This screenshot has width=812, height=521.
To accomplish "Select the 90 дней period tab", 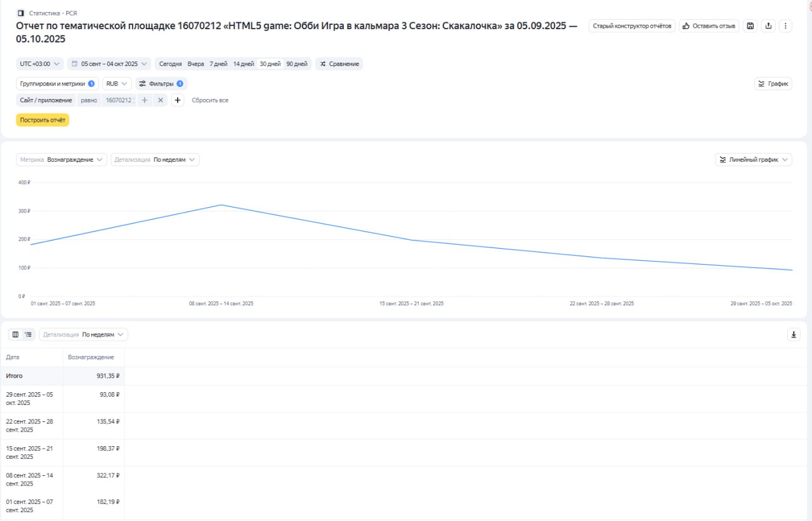I will (x=297, y=64).
